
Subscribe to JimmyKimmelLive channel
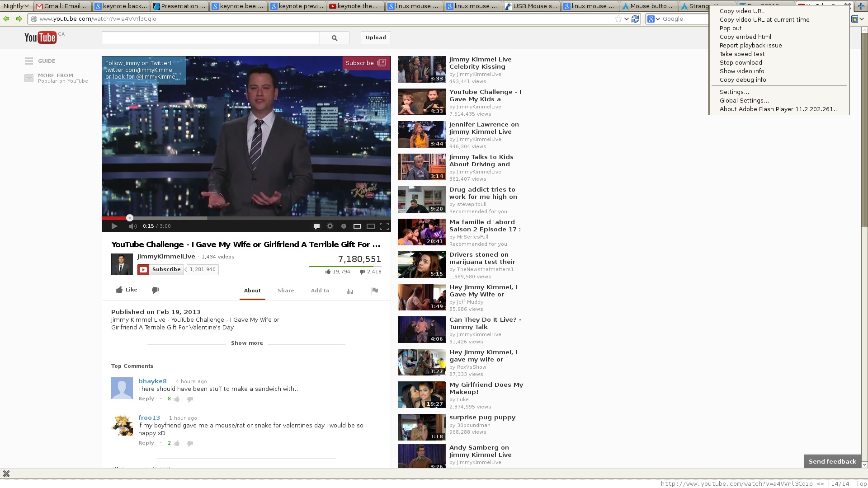[x=161, y=269]
